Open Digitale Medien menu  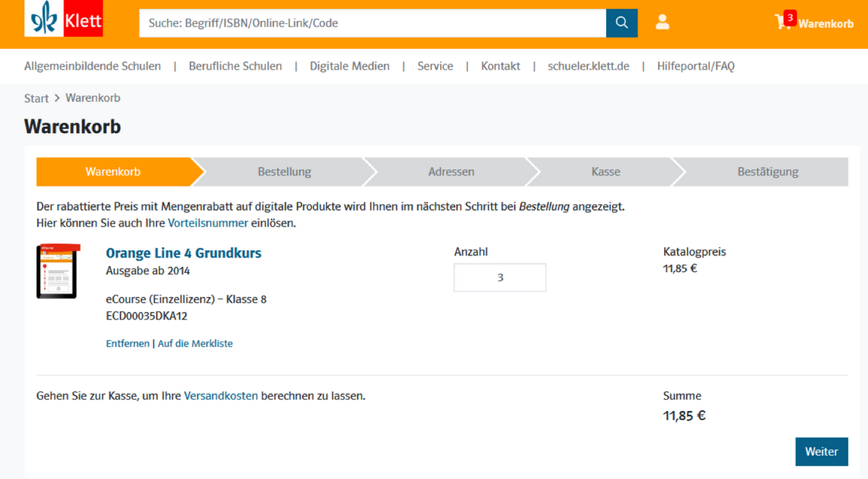[349, 66]
